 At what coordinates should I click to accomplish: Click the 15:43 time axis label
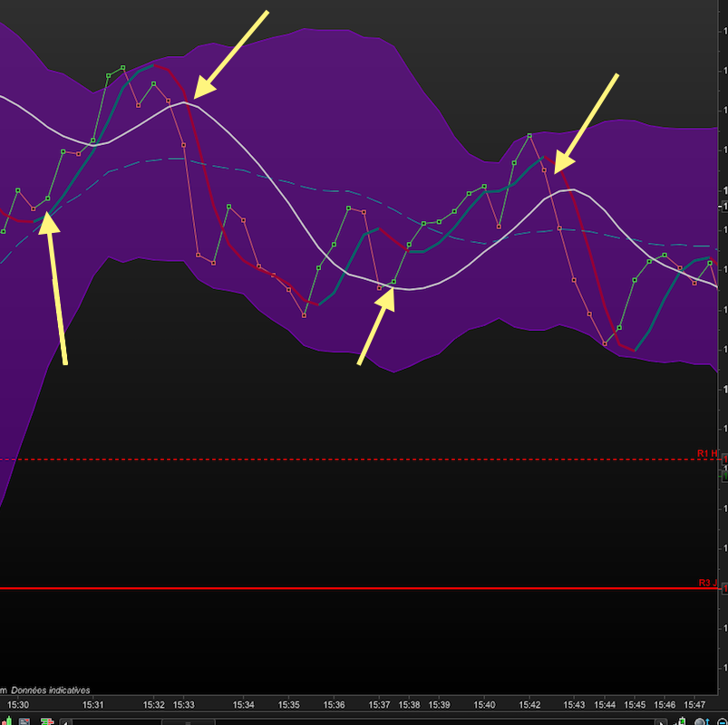(x=574, y=704)
